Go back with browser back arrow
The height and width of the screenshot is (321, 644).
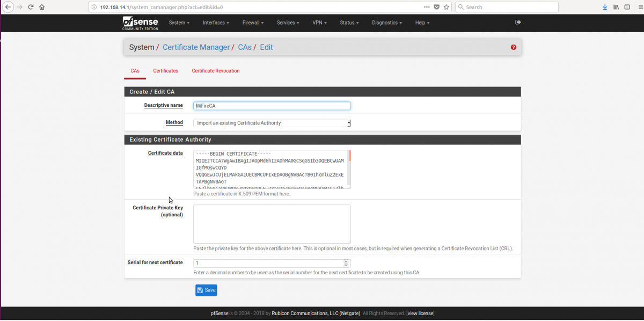8,7
